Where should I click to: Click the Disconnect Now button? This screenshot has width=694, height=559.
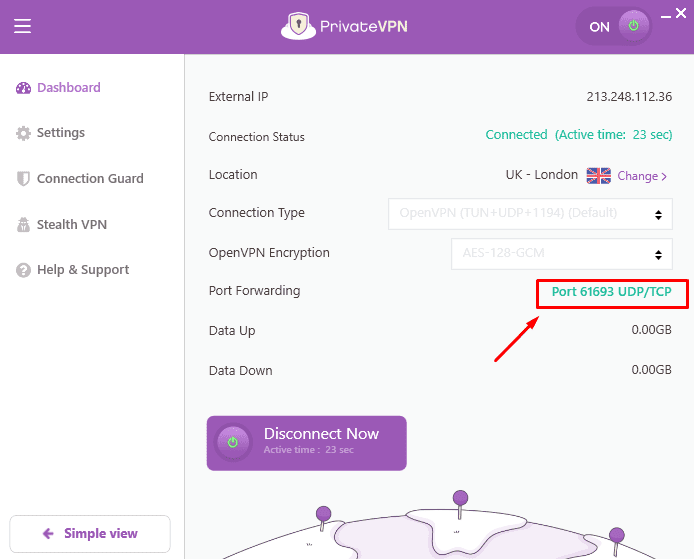point(307,443)
